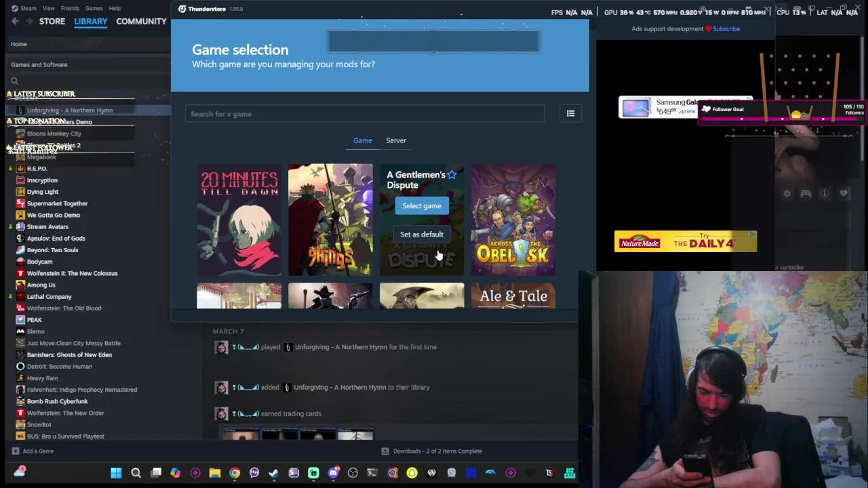Viewport: 868px width, 488px height.
Task: Select Lethal Company in Steam library
Action: click(x=49, y=296)
